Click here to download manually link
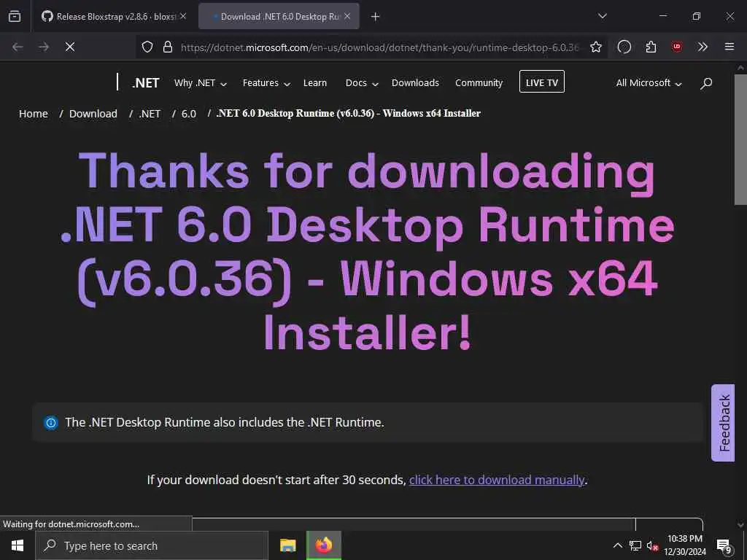The height and width of the screenshot is (560, 747). pos(496,480)
